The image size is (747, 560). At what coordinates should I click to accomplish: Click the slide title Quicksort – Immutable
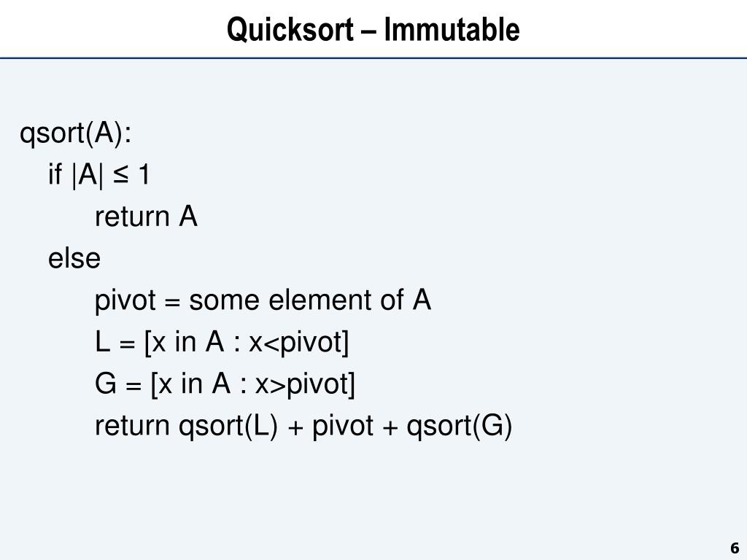coord(373,29)
